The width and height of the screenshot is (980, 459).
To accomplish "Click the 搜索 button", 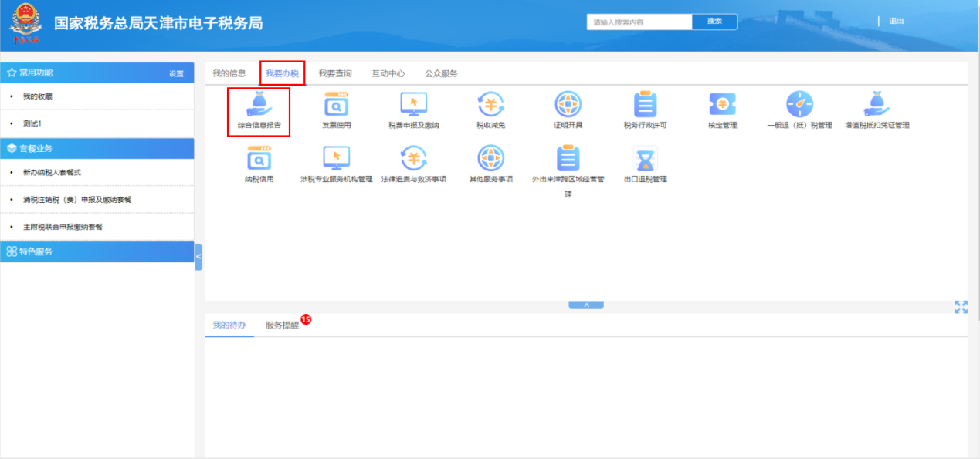I will tap(714, 22).
